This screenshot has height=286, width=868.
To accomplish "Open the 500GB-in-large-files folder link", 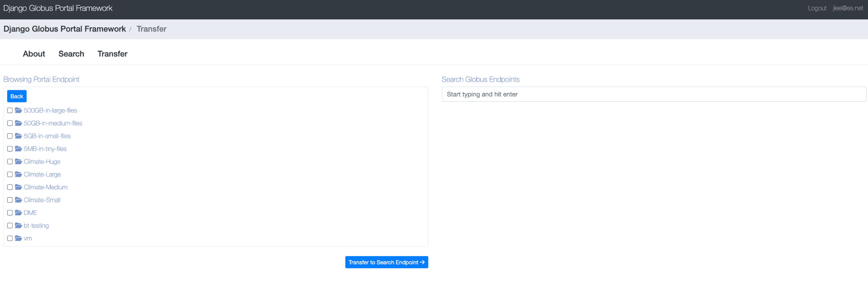I will [51, 110].
